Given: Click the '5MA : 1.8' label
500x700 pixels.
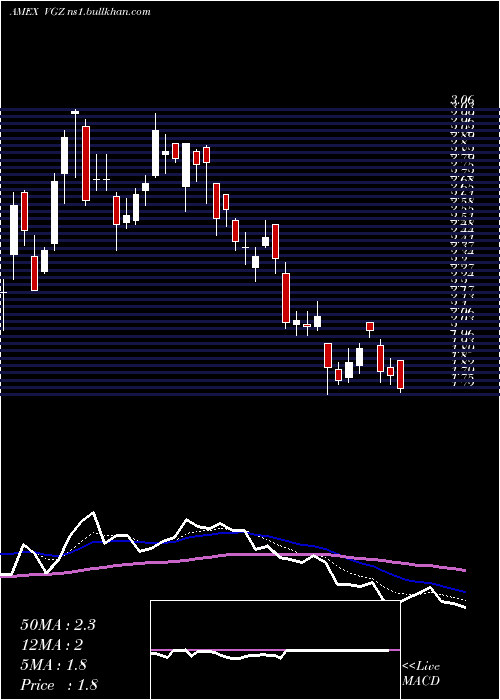Looking at the screenshot, I should 54,665.
